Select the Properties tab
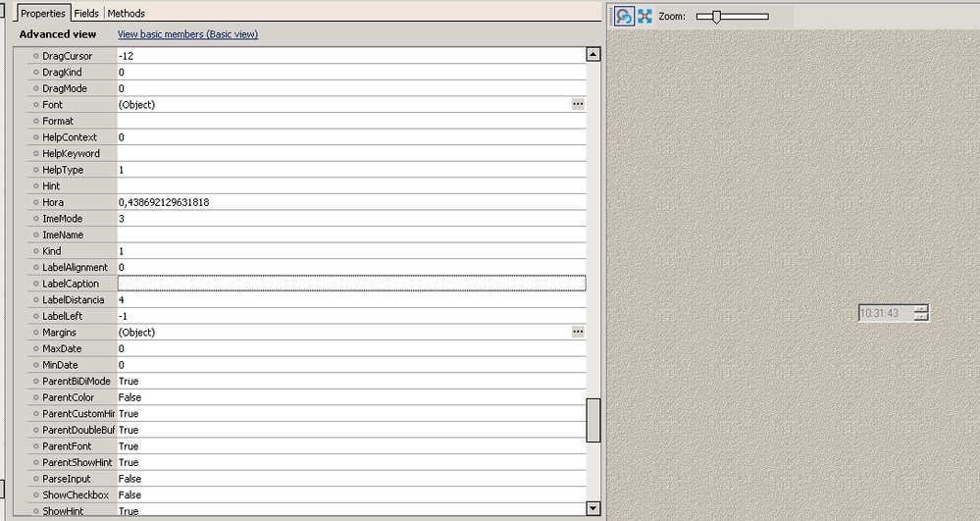This screenshot has height=521, width=980. [x=43, y=13]
